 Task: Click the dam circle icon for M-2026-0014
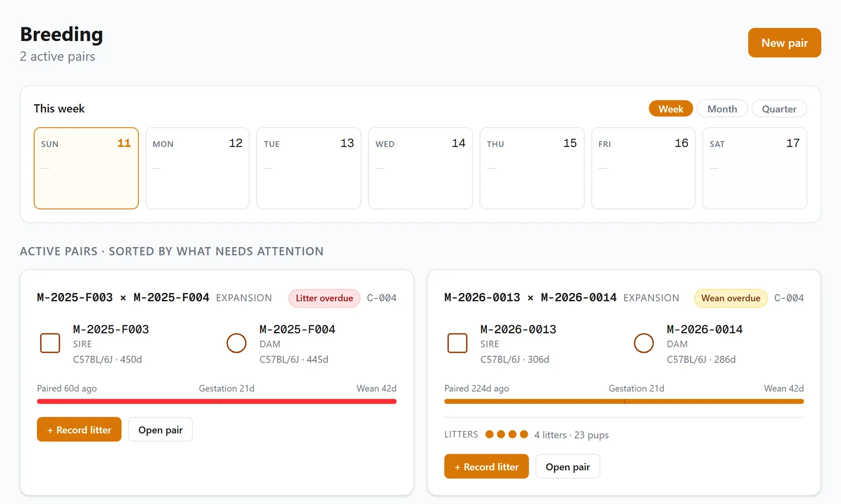[x=644, y=343]
